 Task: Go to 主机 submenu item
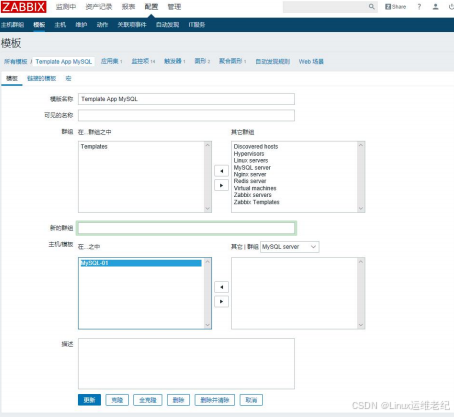60,25
